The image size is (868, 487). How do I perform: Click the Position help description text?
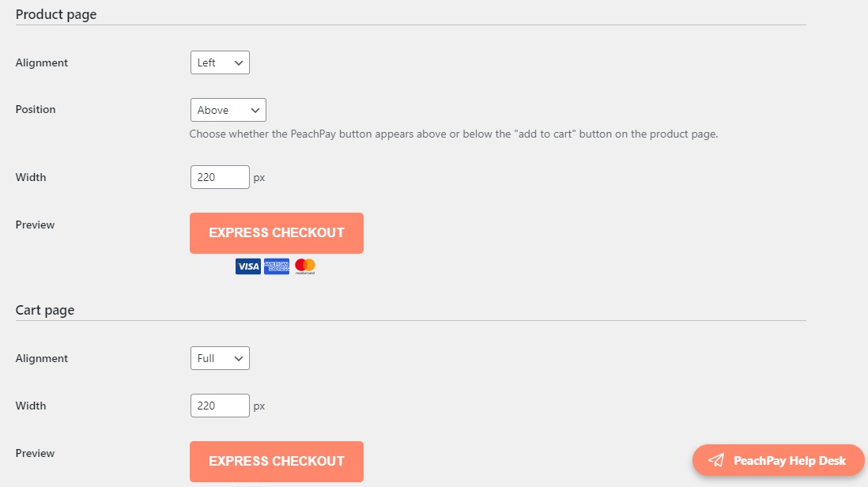click(x=454, y=134)
